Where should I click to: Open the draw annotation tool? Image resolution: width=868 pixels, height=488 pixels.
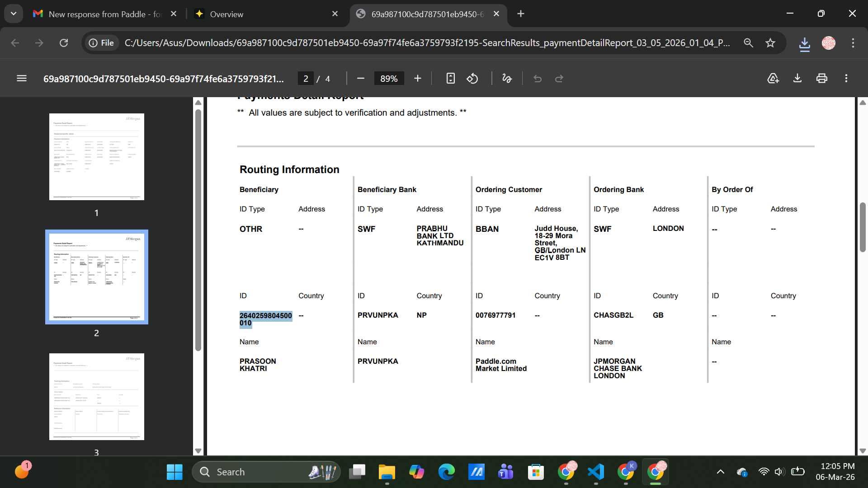(x=507, y=79)
